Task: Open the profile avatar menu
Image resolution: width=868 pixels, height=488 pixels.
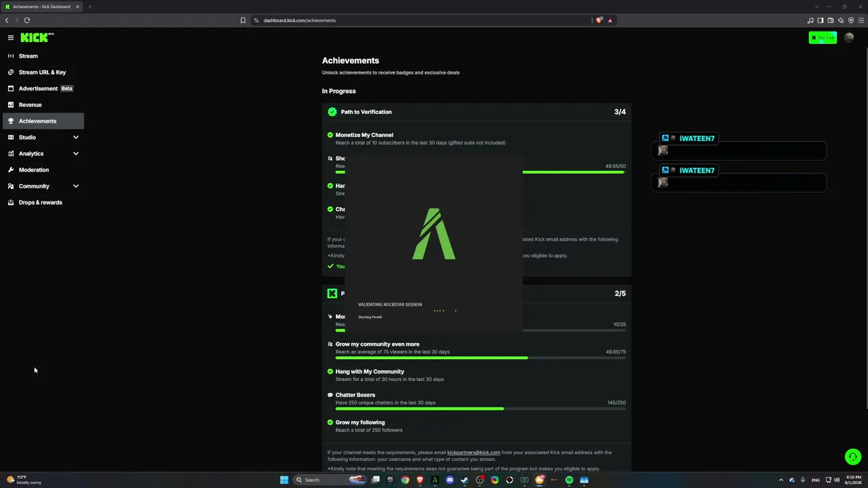Action: point(849,38)
